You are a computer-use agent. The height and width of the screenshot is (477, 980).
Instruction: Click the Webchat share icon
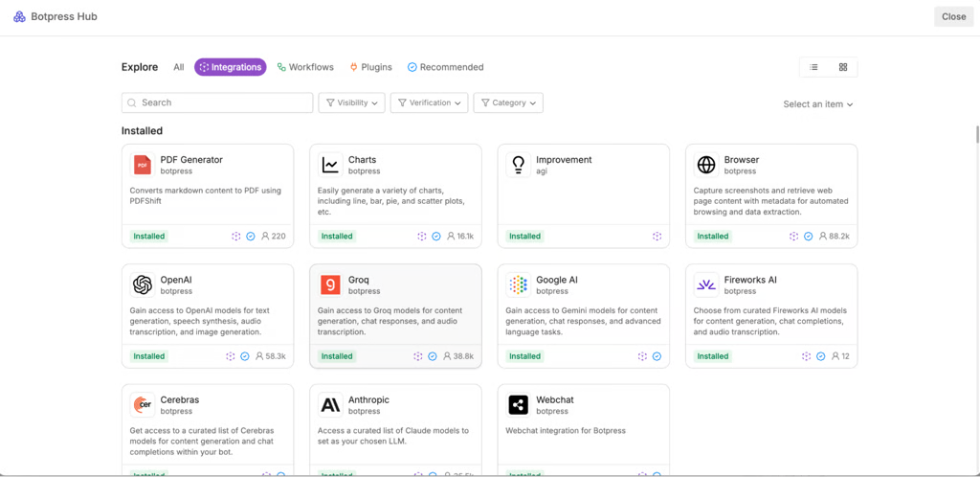point(518,405)
